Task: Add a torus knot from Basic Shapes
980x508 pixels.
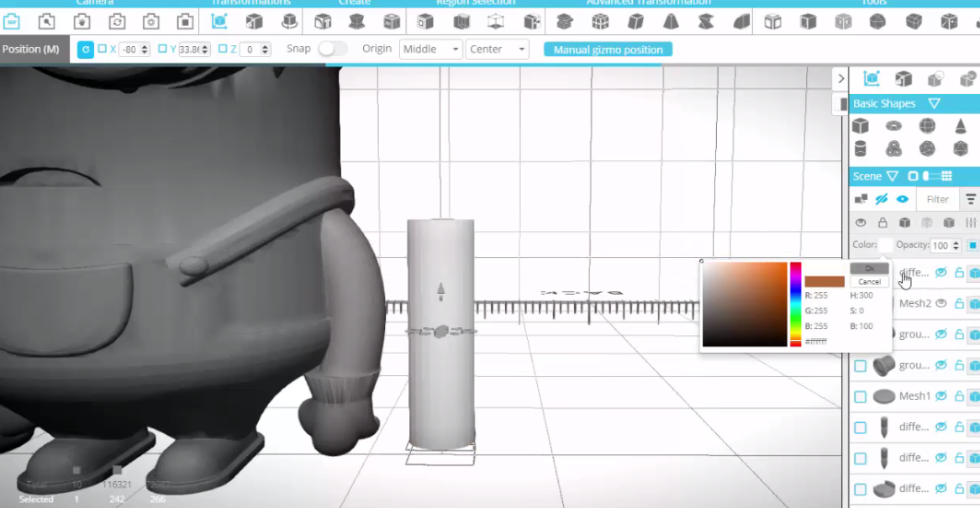Action: pos(893,149)
